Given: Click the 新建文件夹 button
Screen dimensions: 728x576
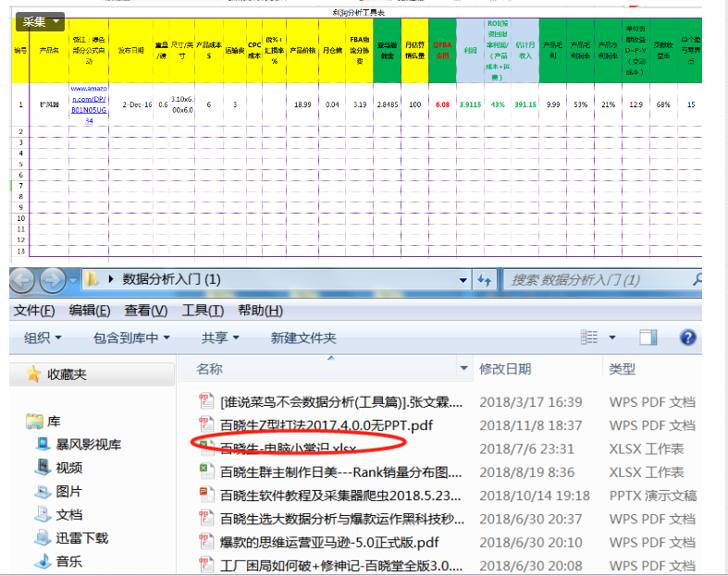Looking at the screenshot, I should pos(303,337).
